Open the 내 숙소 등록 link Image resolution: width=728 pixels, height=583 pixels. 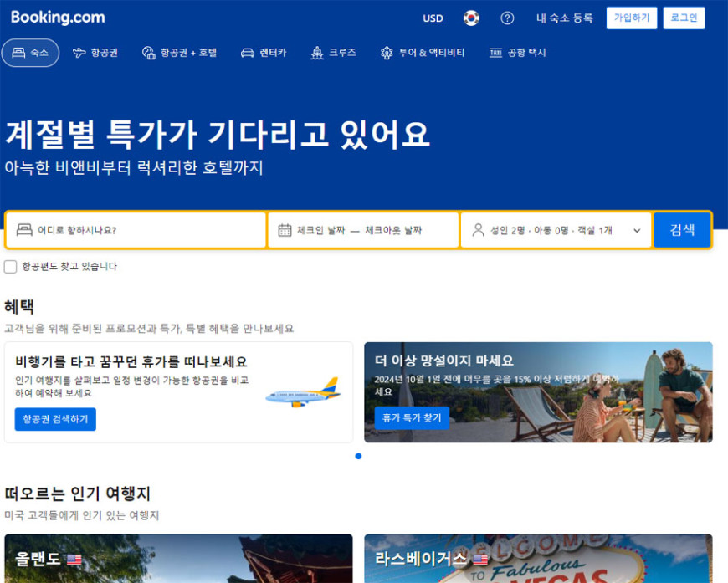coord(565,18)
